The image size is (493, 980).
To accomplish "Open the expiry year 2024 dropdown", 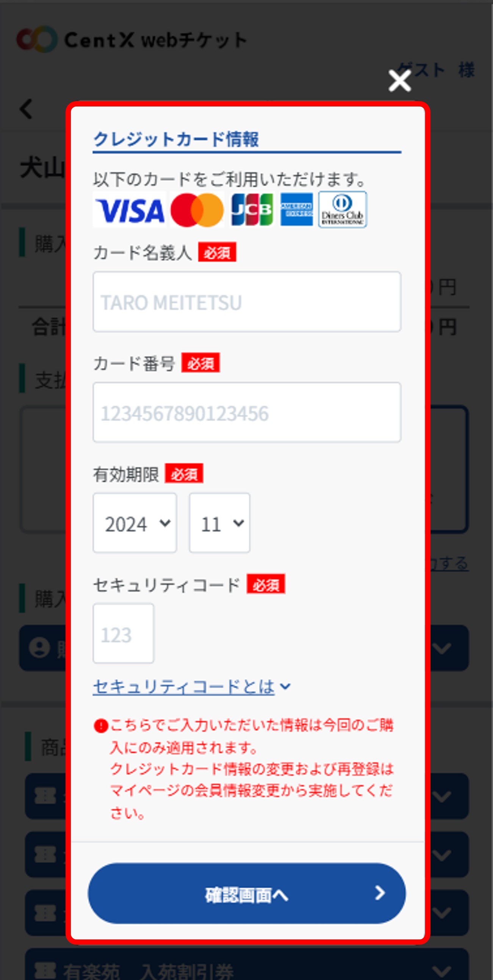I will (135, 523).
